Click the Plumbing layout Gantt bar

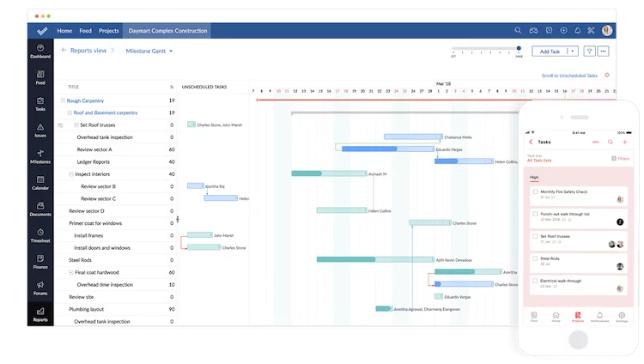click(x=383, y=309)
